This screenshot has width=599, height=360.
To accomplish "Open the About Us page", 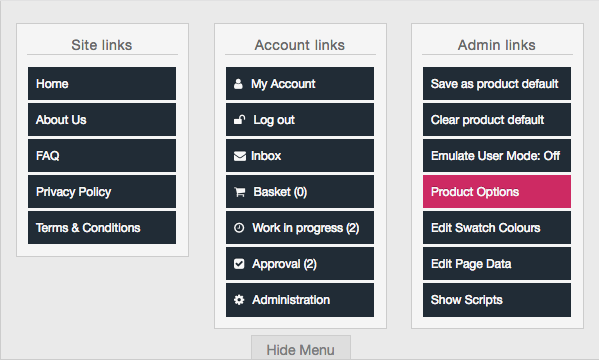I will [x=102, y=119].
